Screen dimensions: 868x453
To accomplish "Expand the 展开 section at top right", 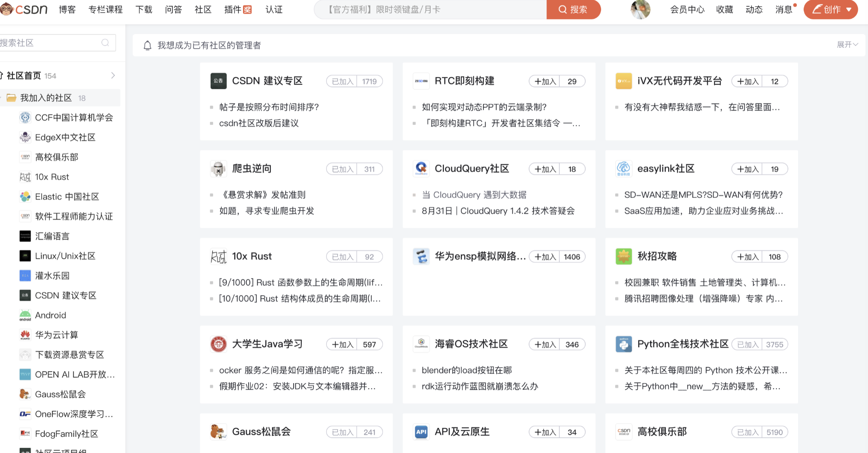I will pyautogui.click(x=848, y=44).
